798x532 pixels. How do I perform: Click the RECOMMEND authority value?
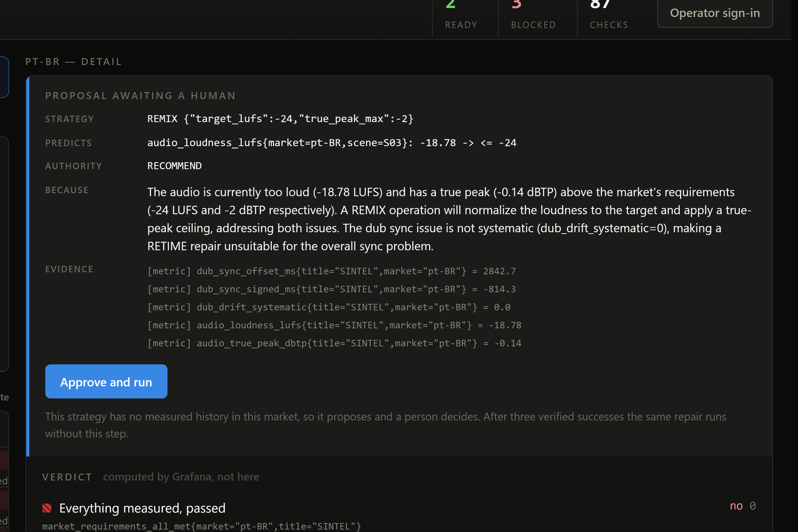coord(174,166)
